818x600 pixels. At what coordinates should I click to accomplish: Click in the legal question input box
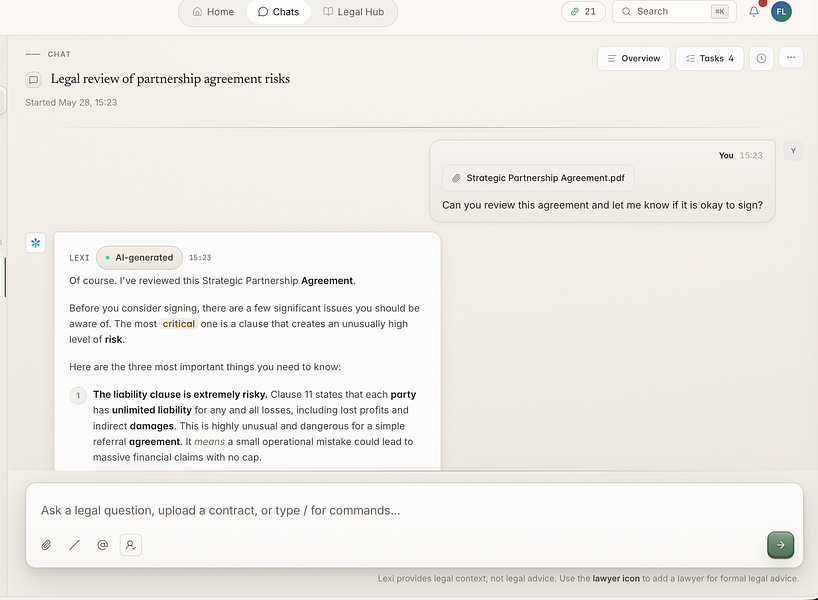[414, 510]
